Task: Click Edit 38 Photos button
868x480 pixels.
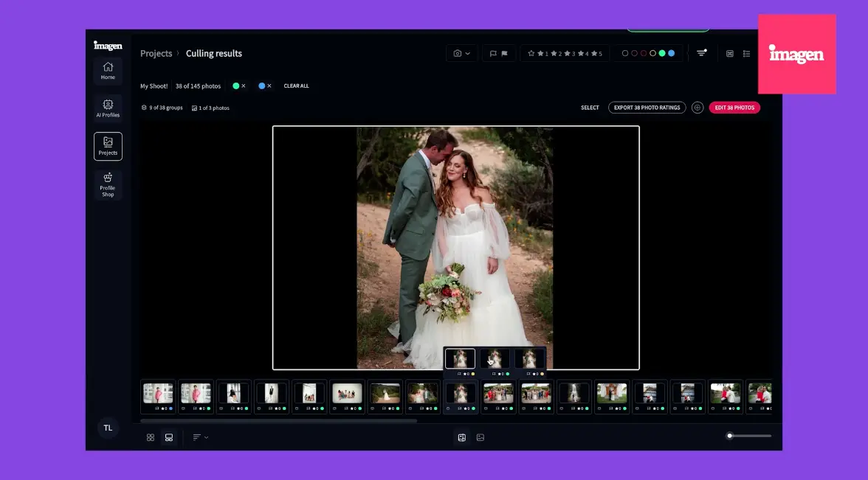Action: (x=734, y=108)
